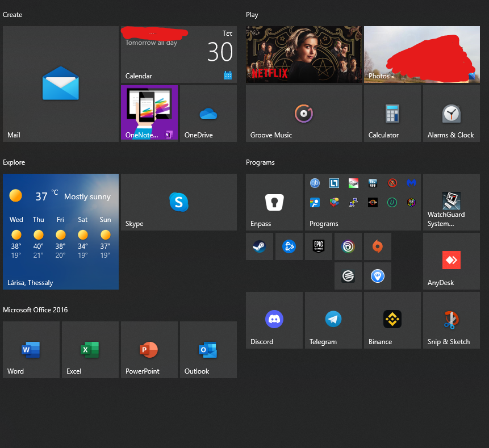
Task: Click the white bars icon in Programs folder
Action: pyautogui.click(x=373, y=183)
